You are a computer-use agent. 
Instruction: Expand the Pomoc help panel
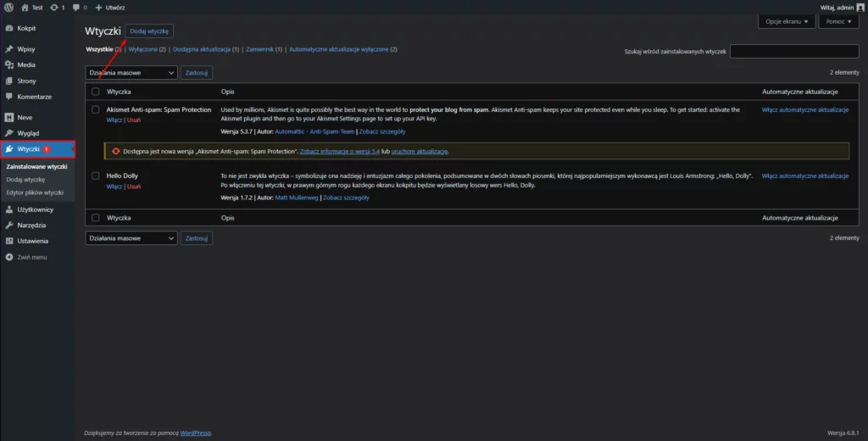coord(838,22)
